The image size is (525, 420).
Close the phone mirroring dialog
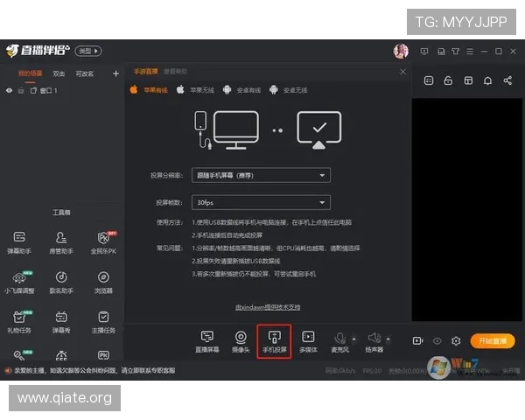coord(402,72)
